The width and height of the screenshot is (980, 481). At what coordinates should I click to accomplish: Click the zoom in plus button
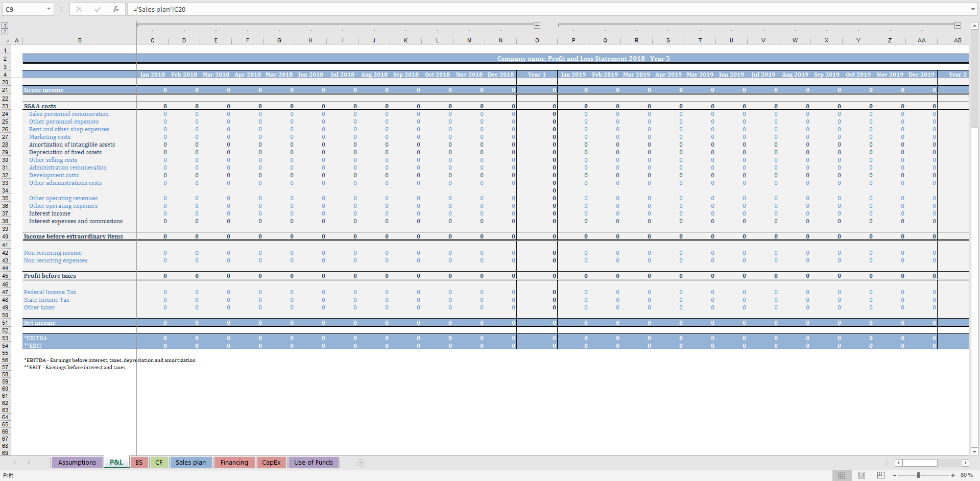pos(953,475)
